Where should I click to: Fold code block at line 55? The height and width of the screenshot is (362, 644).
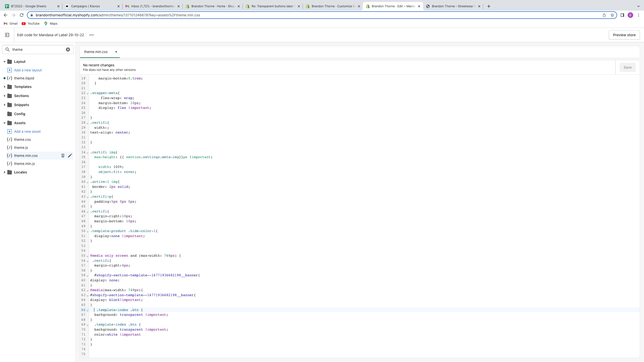click(x=88, y=256)
